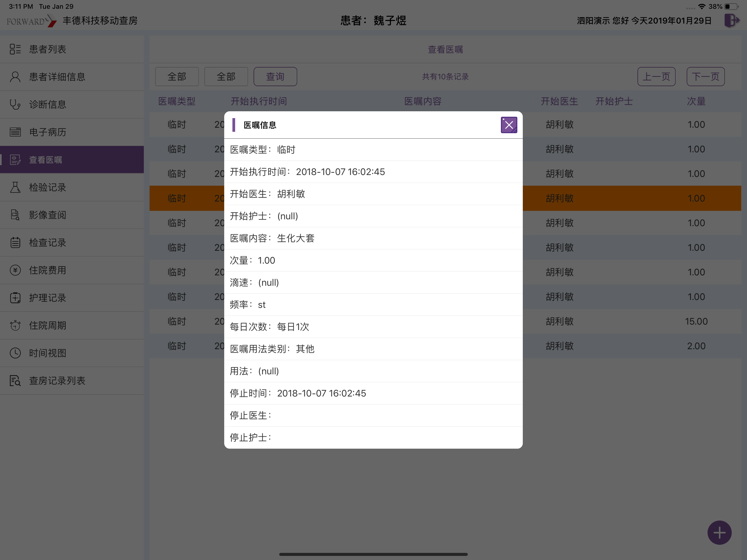This screenshot has height=560, width=747.
Task: Open 影像查阅 image search icon
Action: 15,215
